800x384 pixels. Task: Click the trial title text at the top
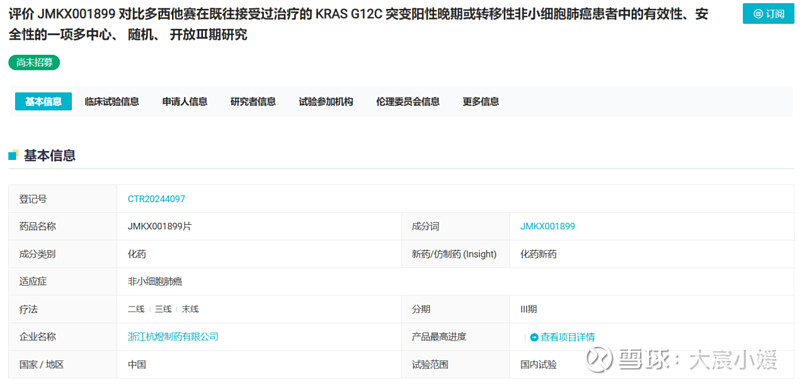click(358, 24)
